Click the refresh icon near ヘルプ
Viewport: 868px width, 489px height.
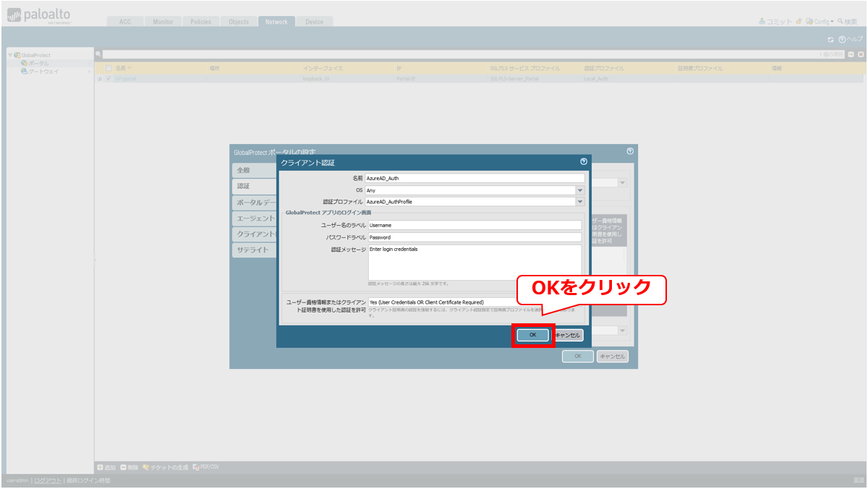[830, 39]
